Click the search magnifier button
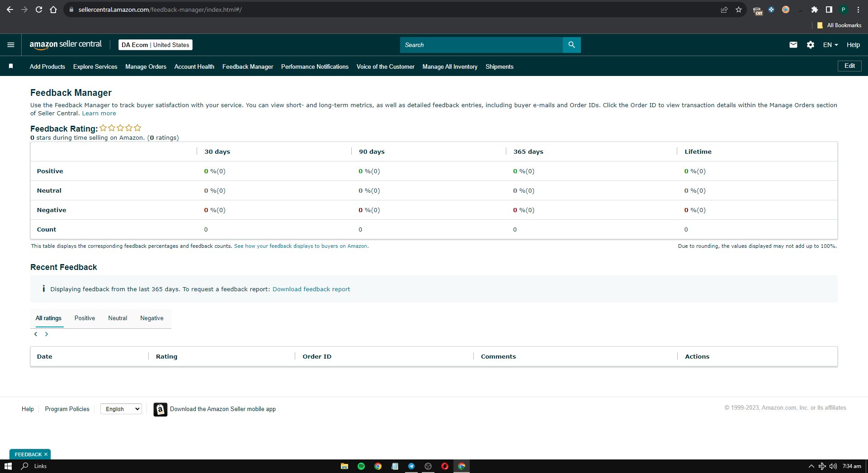868x473 pixels. [571, 45]
